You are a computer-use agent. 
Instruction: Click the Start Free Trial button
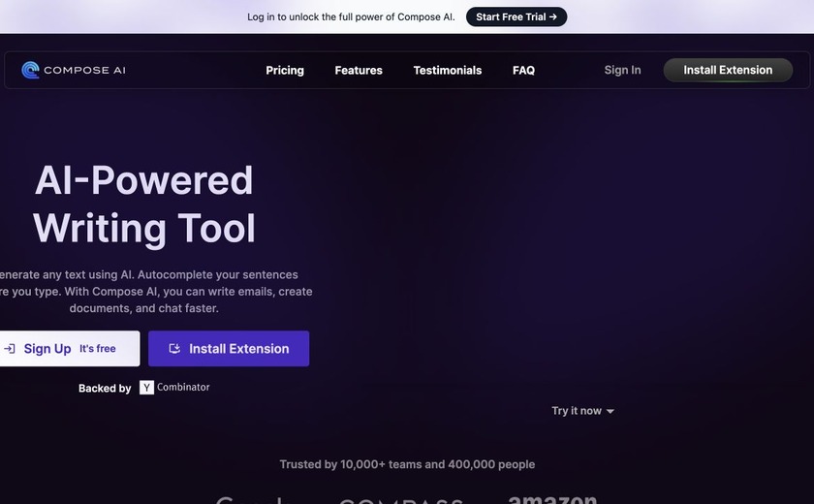click(516, 17)
